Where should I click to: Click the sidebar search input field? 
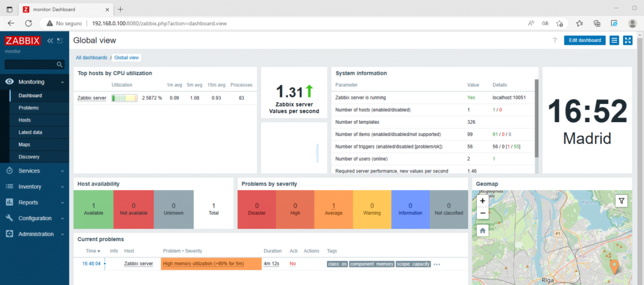click(30, 64)
